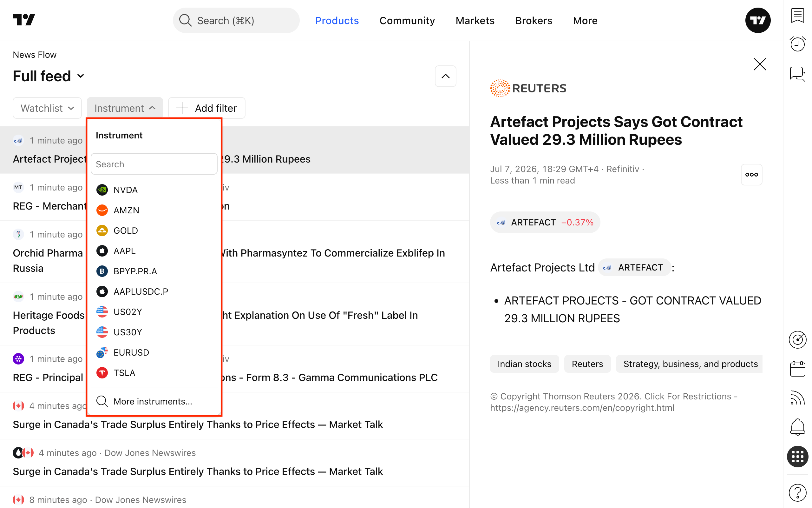Open the Brokers menu

(534, 21)
